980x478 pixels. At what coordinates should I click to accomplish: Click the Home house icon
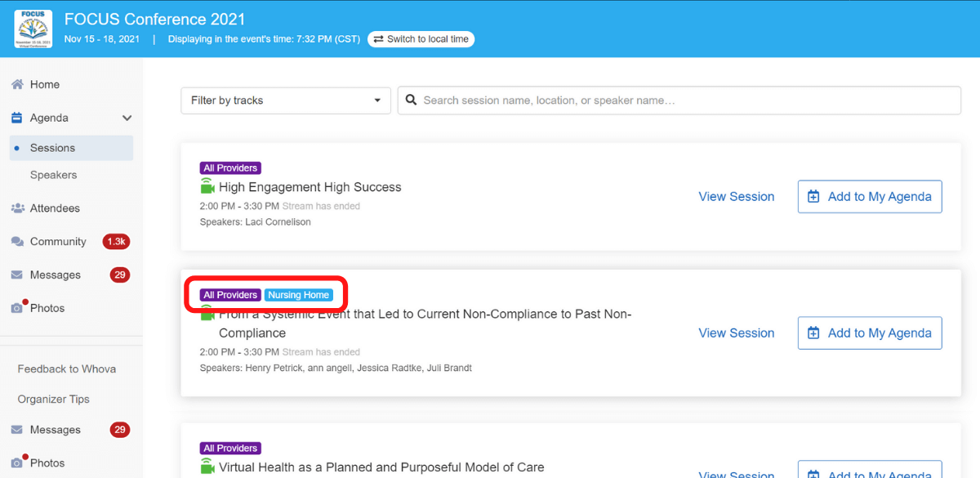click(x=17, y=85)
